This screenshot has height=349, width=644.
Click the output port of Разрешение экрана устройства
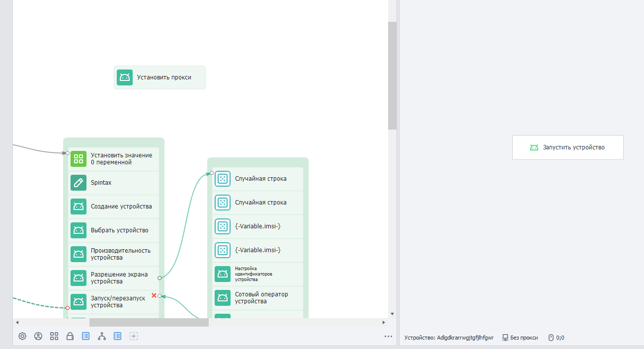160,278
